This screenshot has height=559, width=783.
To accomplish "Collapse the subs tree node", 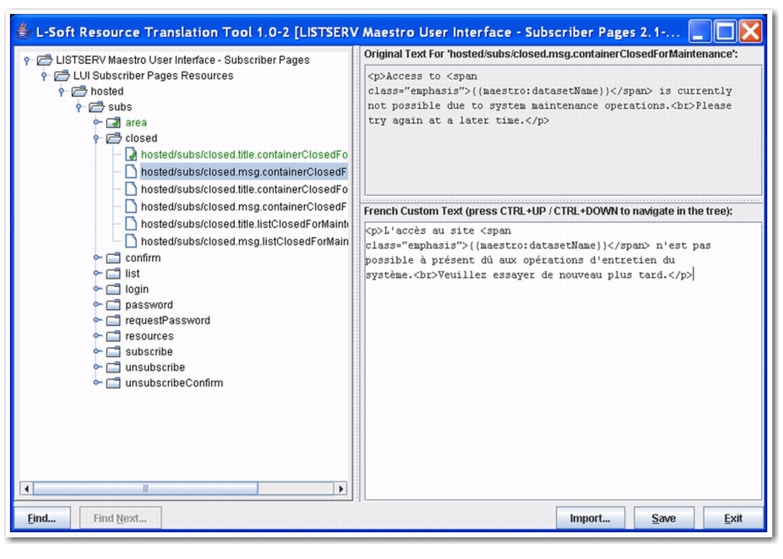I will [x=78, y=107].
